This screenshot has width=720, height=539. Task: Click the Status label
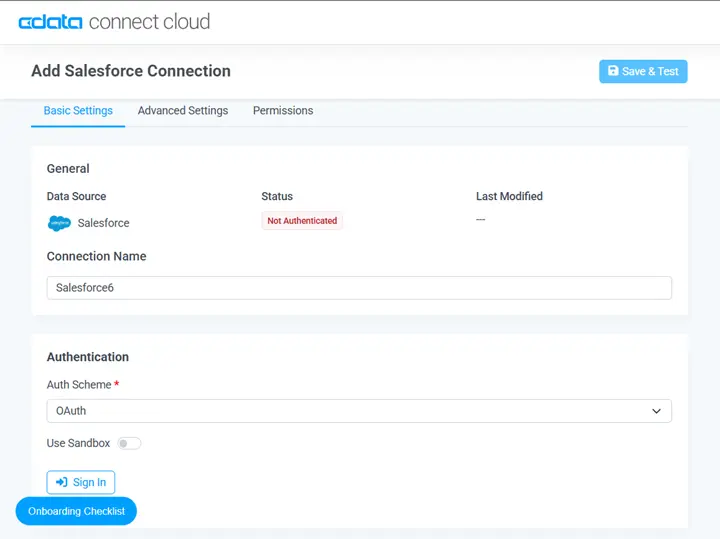277,197
